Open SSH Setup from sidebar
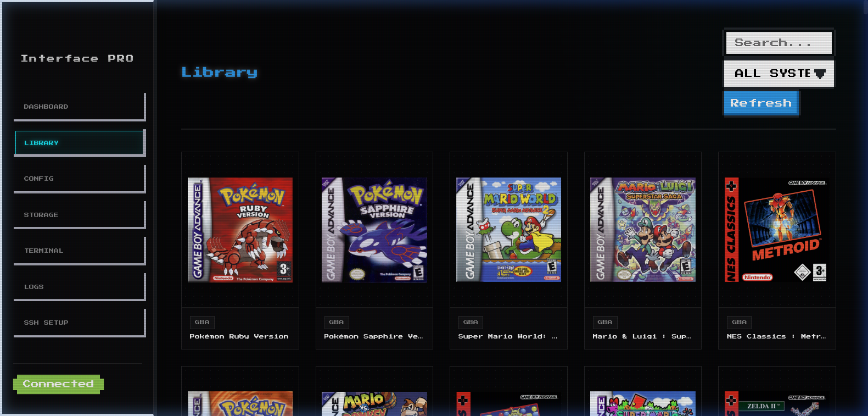Viewport: 868px width, 416px height. point(79,323)
